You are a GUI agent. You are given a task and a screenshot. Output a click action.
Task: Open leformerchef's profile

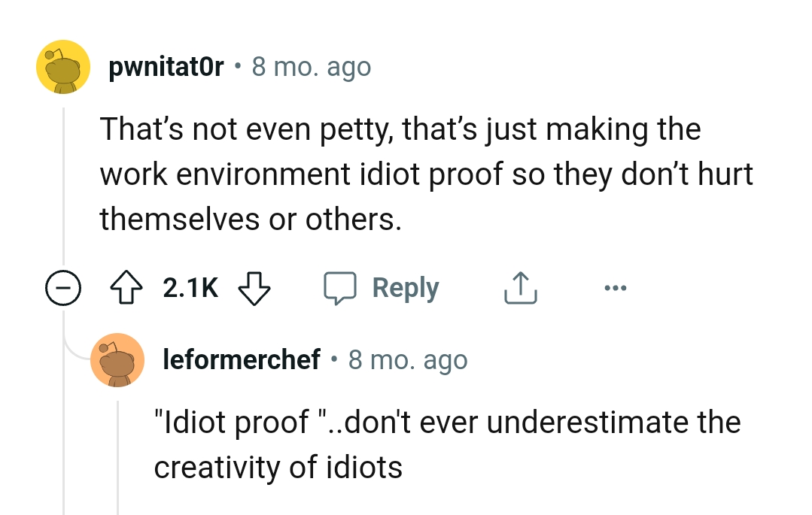(x=241, y=359)
